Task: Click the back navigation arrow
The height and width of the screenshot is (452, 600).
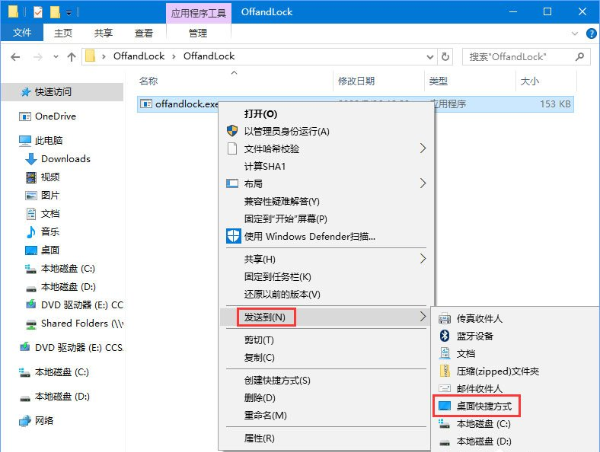Action: [x=15, y=57]
